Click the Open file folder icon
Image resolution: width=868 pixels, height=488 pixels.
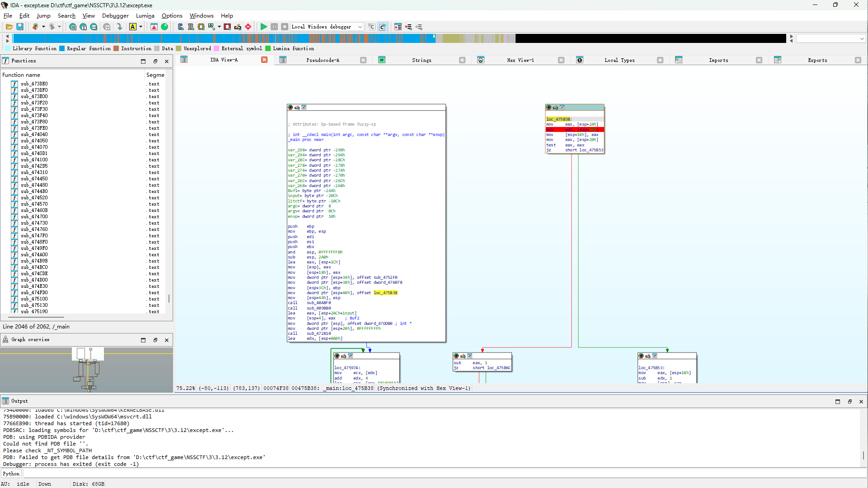pos(9,27)
